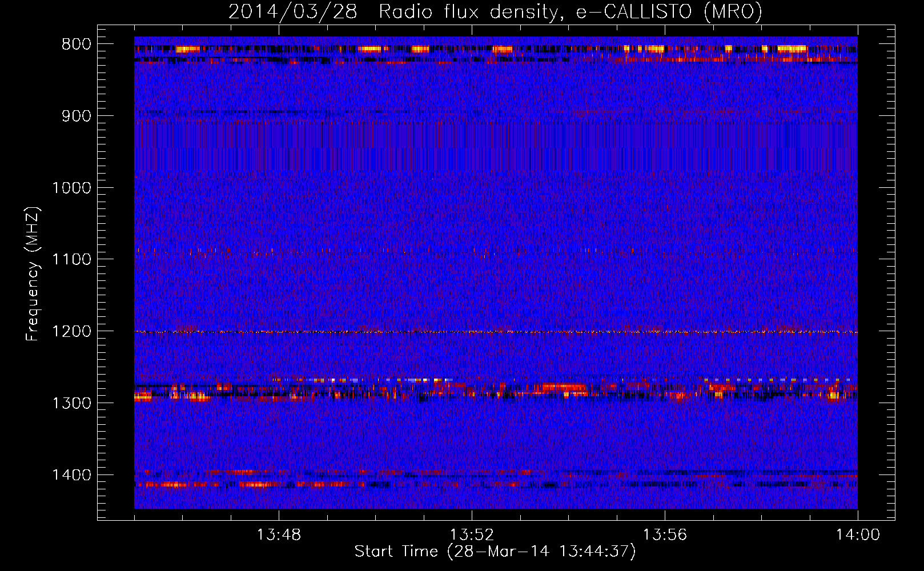
Task: Click the 13:56 time tick label
Action: [x=665, y=535]
